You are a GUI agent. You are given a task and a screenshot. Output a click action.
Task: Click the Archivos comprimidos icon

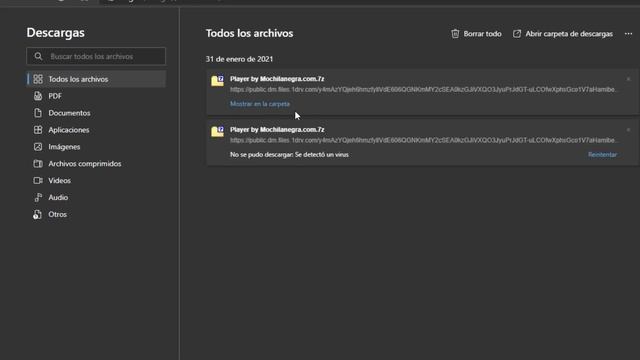(38, 164)
